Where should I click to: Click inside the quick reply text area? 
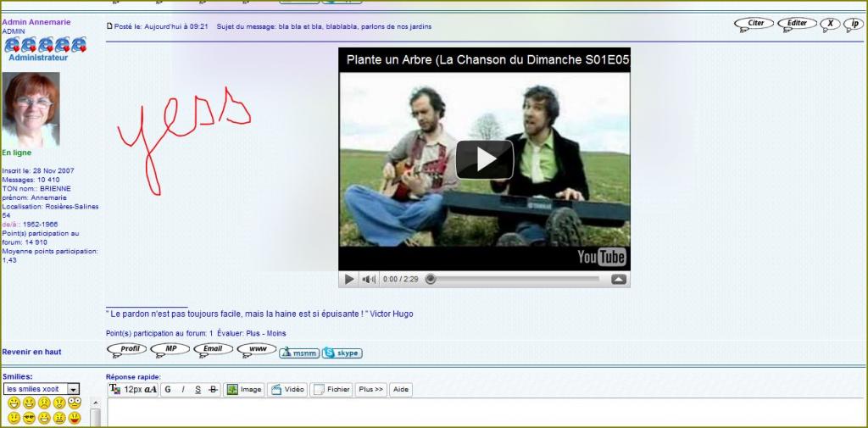(486, 413)
